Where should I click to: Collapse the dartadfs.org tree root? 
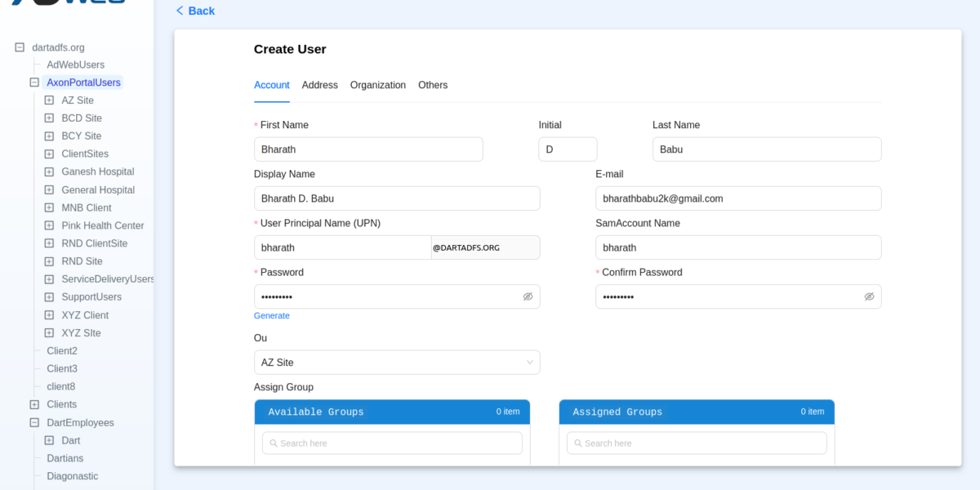[x=19, y=47]
